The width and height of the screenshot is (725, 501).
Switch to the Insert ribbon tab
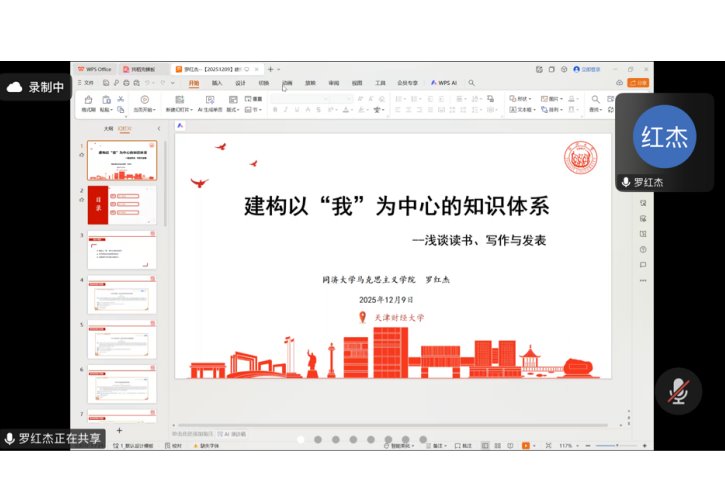coord(217,83)
